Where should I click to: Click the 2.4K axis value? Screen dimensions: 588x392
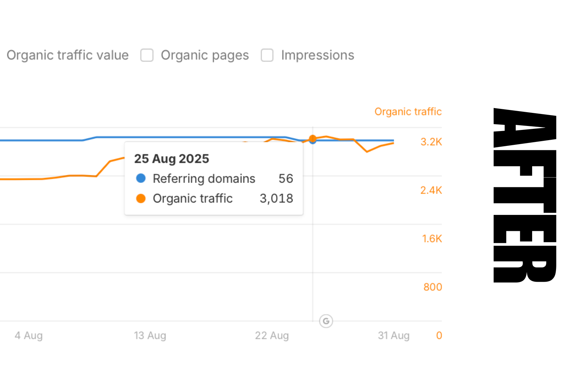point(431,190)
